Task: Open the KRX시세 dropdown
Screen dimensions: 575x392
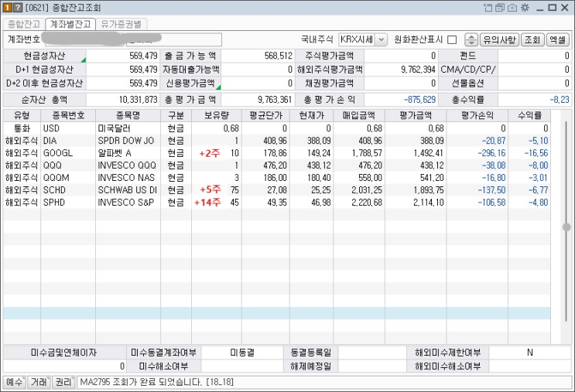Action: [382, 39]
